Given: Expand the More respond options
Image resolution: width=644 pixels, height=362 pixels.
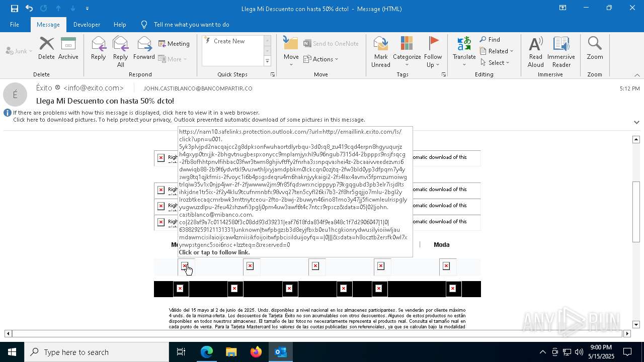Looking at the screenshot, I should (173, 59).
